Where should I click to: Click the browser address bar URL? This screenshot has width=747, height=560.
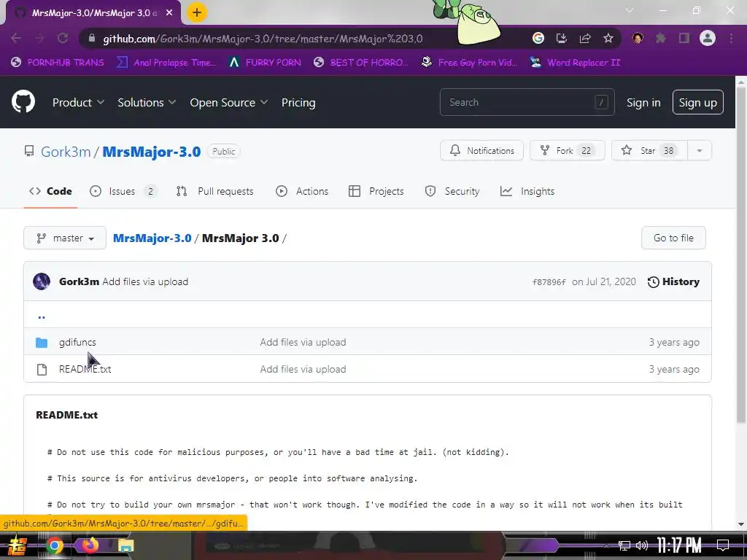coord(263,39)
